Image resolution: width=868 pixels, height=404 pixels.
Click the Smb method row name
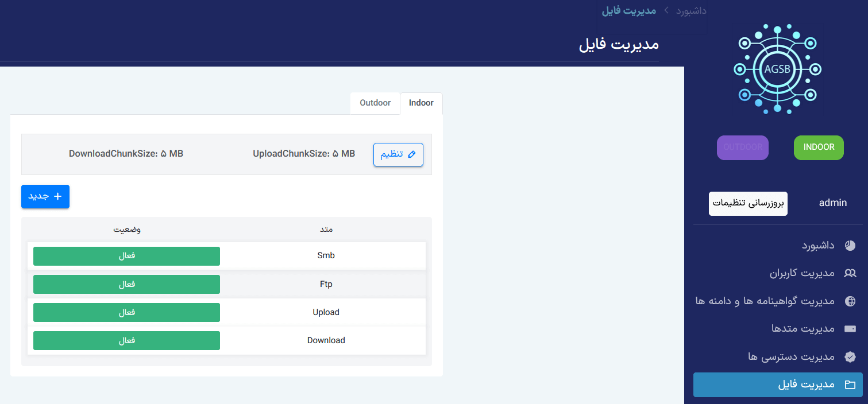coord(326,256)
